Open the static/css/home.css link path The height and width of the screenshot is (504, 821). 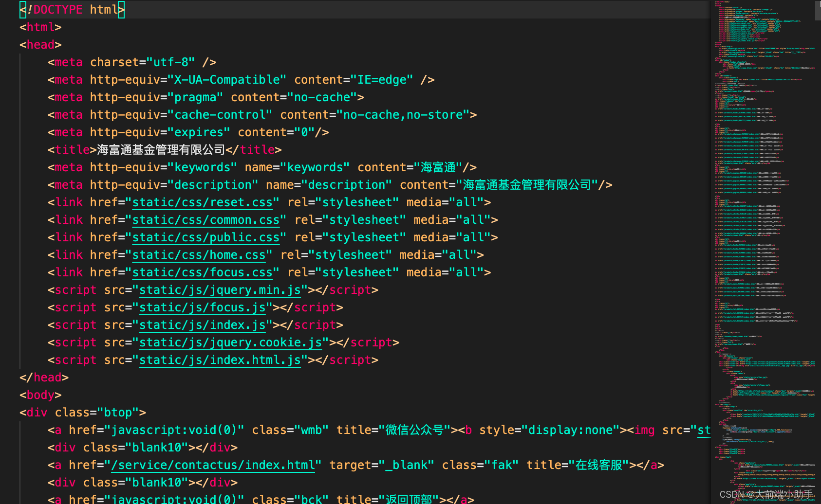pos(199,255)
